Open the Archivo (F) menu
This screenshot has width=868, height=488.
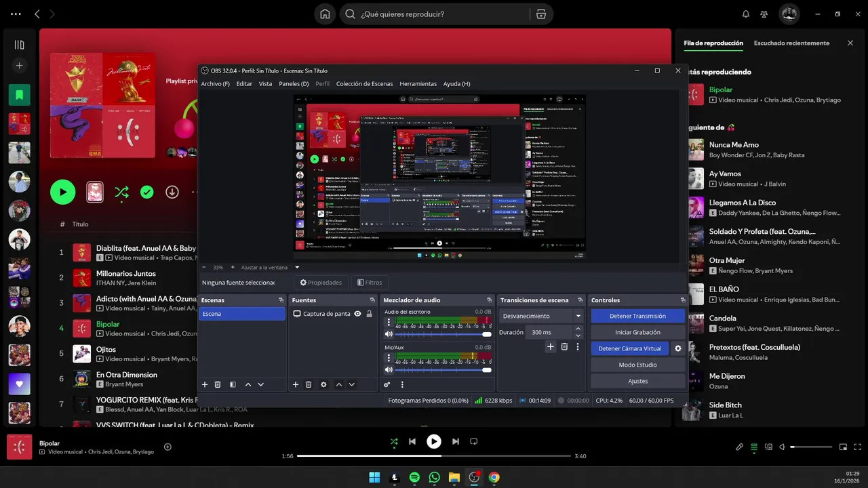pyautogui.click(x=215, y=84)
